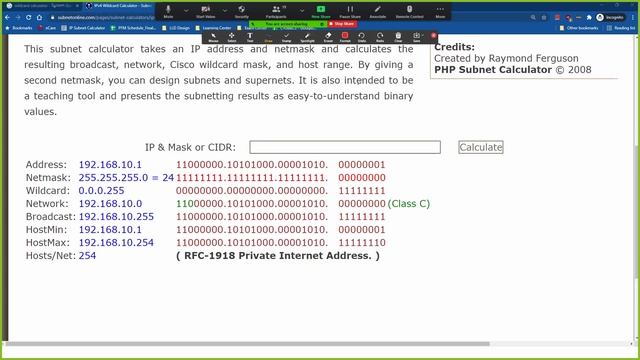Open the Chrome three-dot menu
640x360 pixels.
633,18
